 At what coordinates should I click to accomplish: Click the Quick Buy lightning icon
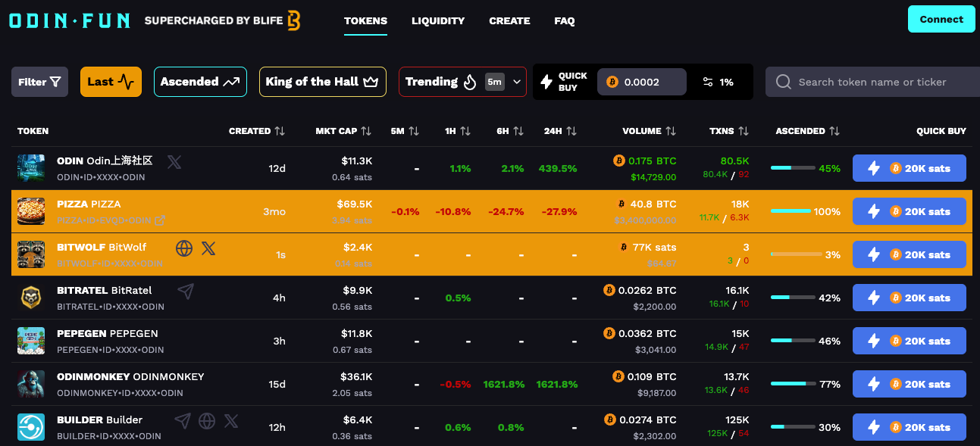click(x=546, y=82)
